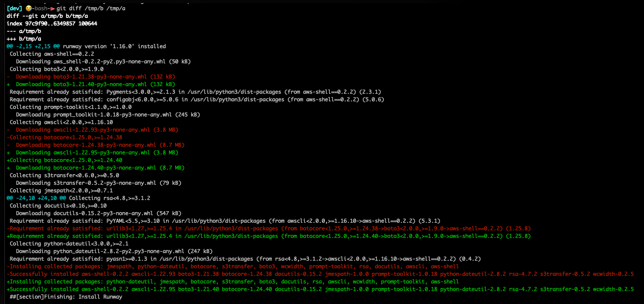The width and height of the screenshot is (644, 304).
Task: Click the "Collecting jmespath<2.0.0,>=0.7.1" line
Action: (x=62, y=191)
